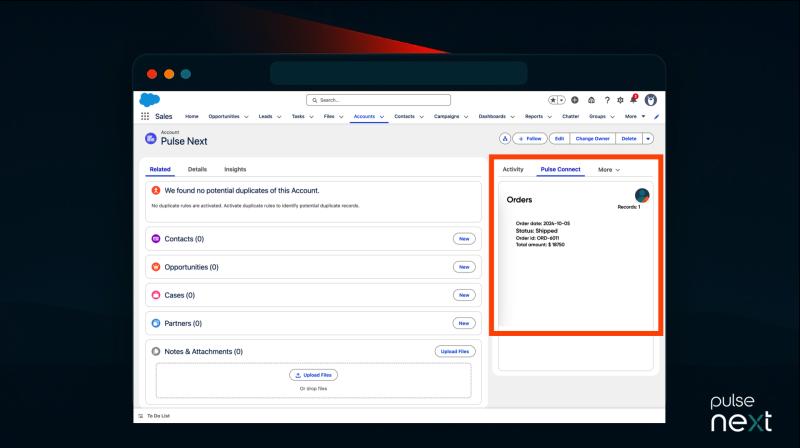Click the Change Owner button
Image resolution: width=800 pixels, height=448 pixels.
click(592, 139)
